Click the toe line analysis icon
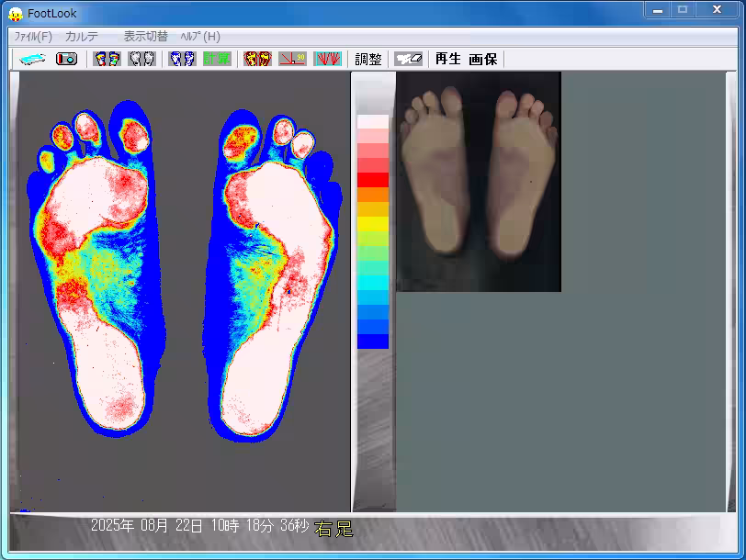The width and height of the screenshot is (746, 560). click(x=327, y=59)
